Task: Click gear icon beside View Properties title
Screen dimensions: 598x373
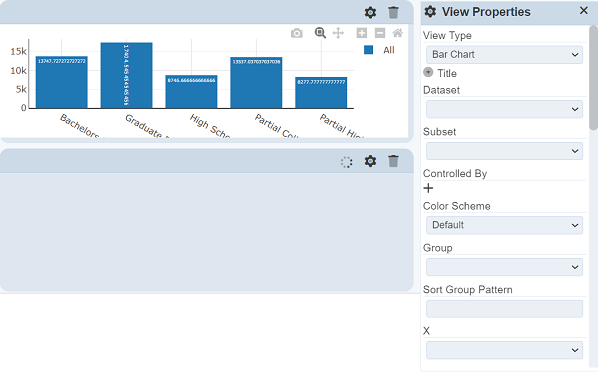Action: coord(430,12)
